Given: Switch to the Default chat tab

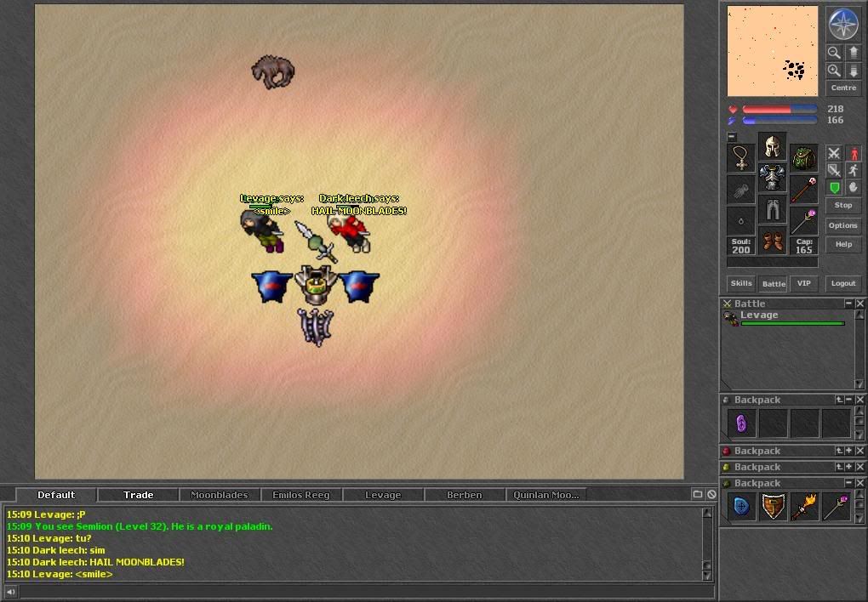Looking at the screenshot, I should [x=56, y=495].
